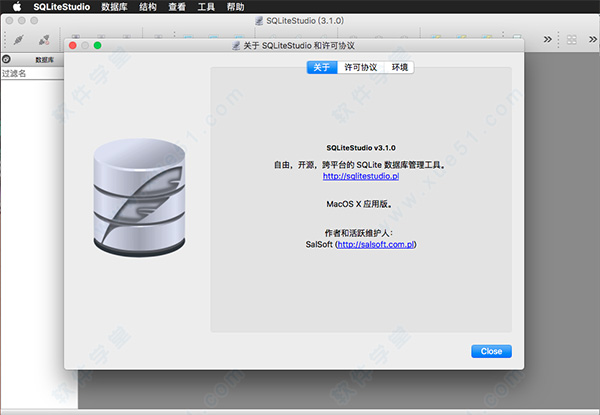Click the MacOS X 应用版 text
The width and height of the screenshot is (600, 415).
tap(359, 204)
